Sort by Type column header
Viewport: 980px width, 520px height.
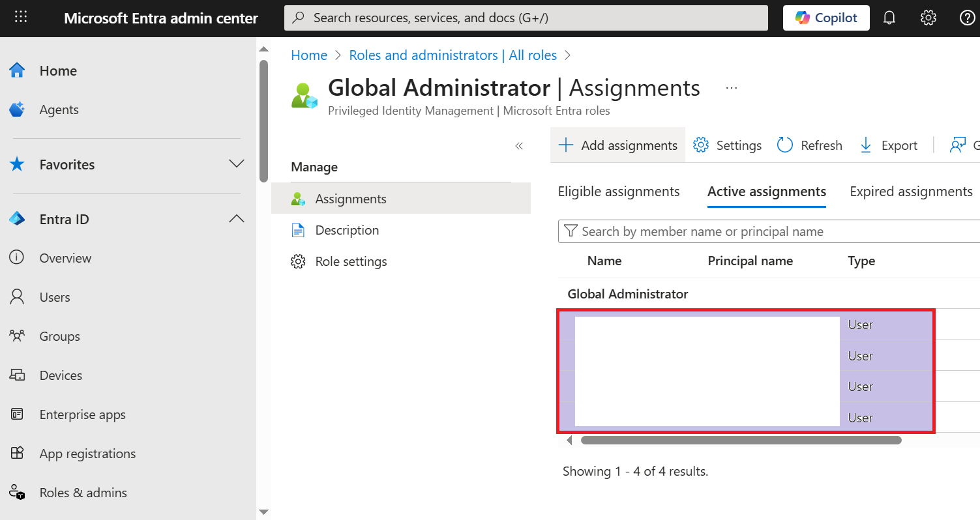coord(861,261)
